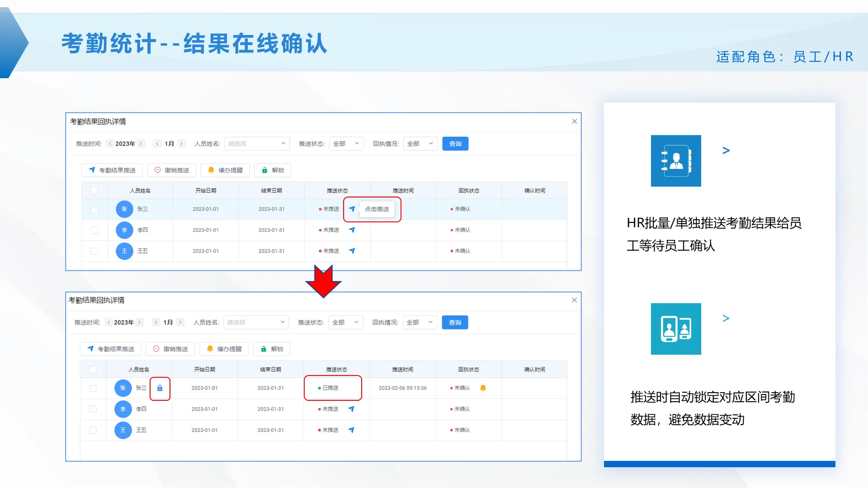Go to next month in top dialog

[x=181, y=144]
